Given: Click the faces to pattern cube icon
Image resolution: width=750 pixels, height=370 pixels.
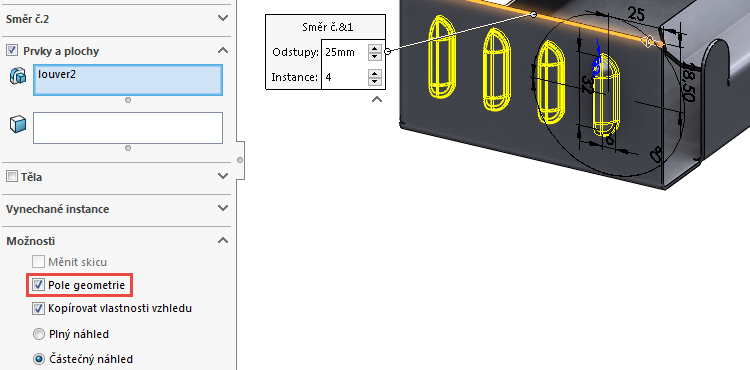Looking at the screenshot, I should pos(18,125).
